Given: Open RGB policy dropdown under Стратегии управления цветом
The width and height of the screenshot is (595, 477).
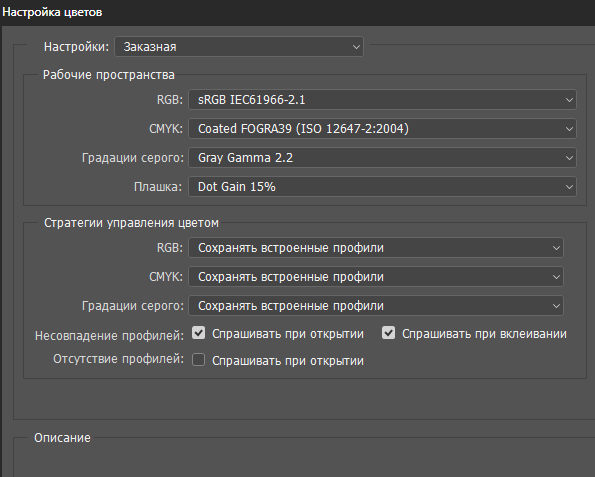Looking at the screenshot, I should [376, 248].
